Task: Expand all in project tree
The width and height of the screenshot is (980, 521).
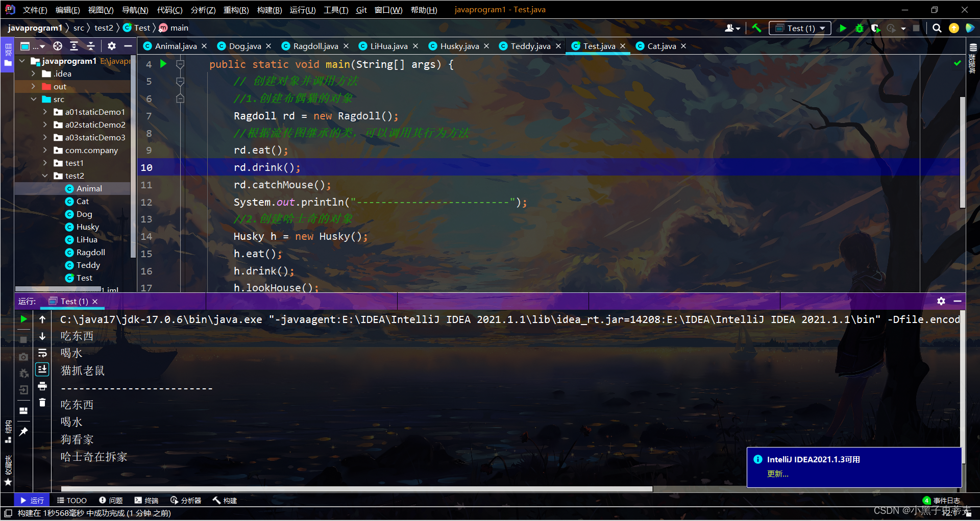Action: (x=74, y=46)
